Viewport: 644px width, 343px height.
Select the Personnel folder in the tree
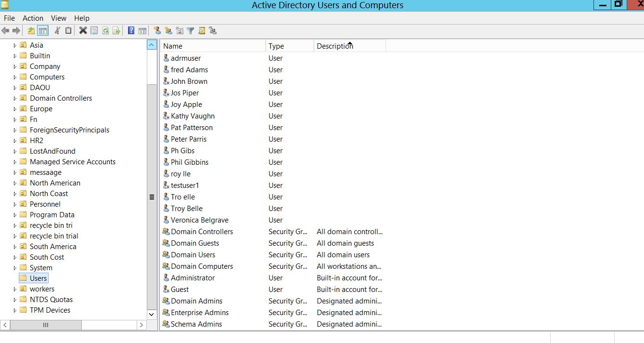coord(45,204)
